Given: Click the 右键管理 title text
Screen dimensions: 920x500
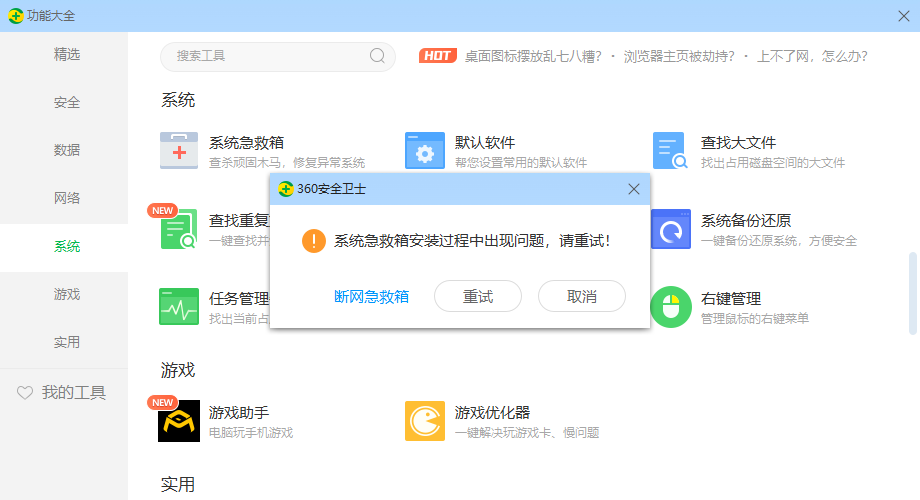Looking at the screenshot, I should [730, 299].
